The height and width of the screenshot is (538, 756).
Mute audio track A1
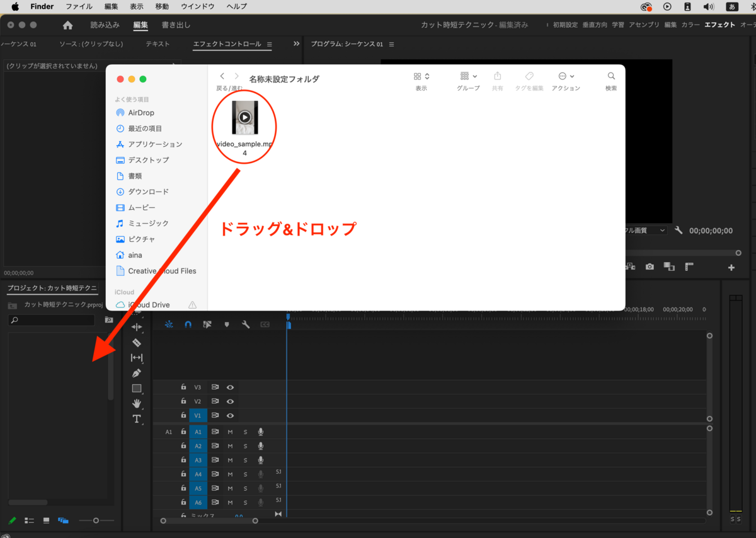point(230,432)
